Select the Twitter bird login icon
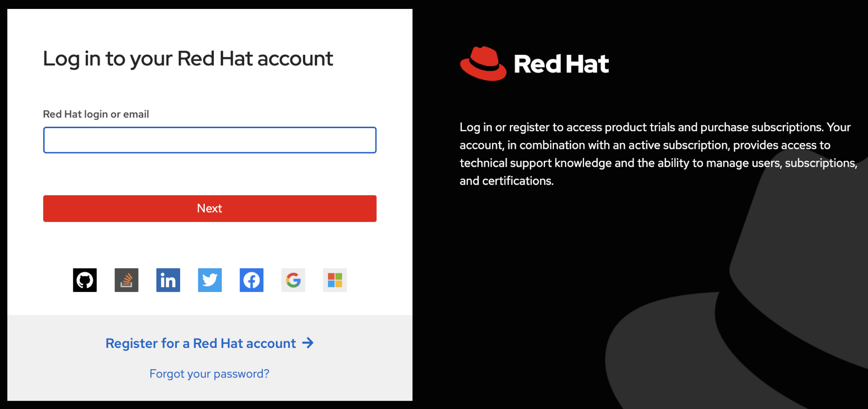 210,280
